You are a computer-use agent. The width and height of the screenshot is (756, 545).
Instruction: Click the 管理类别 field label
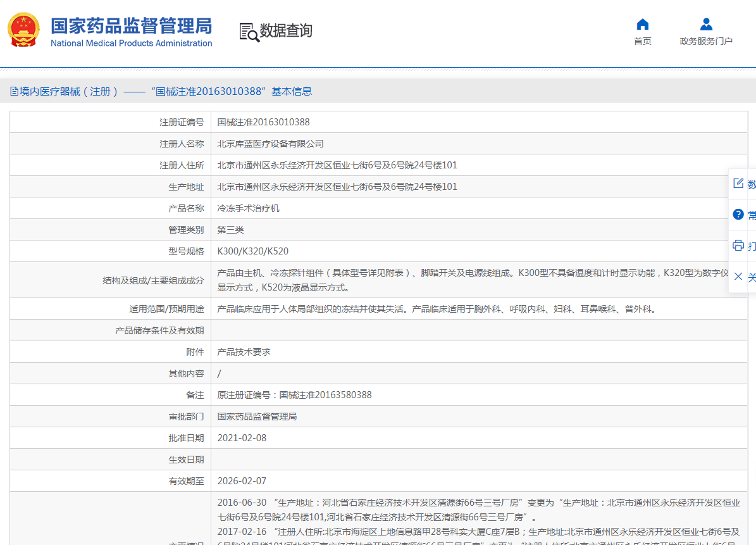click(x=186, y=230)
